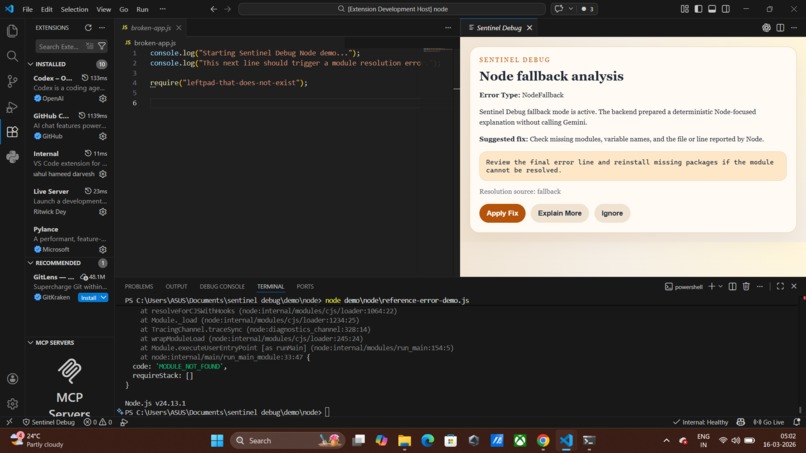Collapse the RECOMMENDED extensions section
This screenshot has width=806, height=453.
click(x=30, y=263)
